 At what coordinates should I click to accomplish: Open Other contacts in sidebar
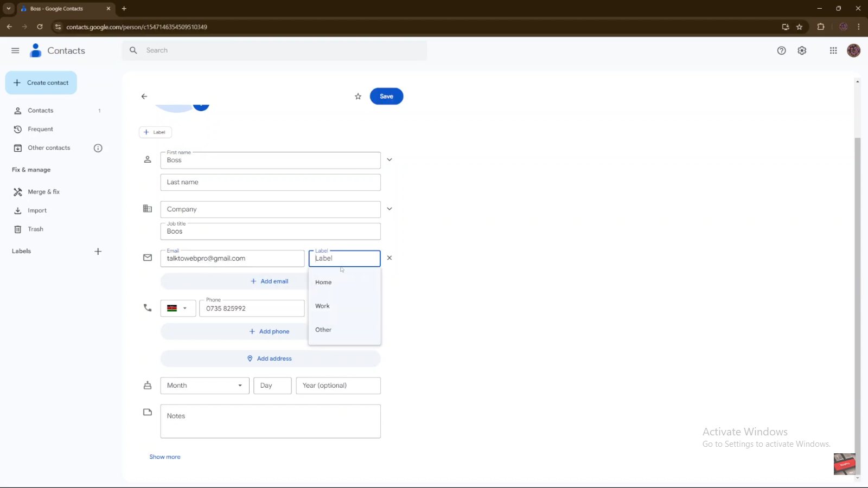49,148
